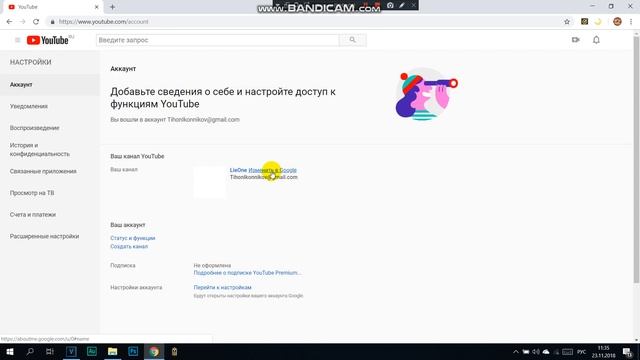Go back with the browser back arrow
The image size is (640, 360).
[9, 22]
